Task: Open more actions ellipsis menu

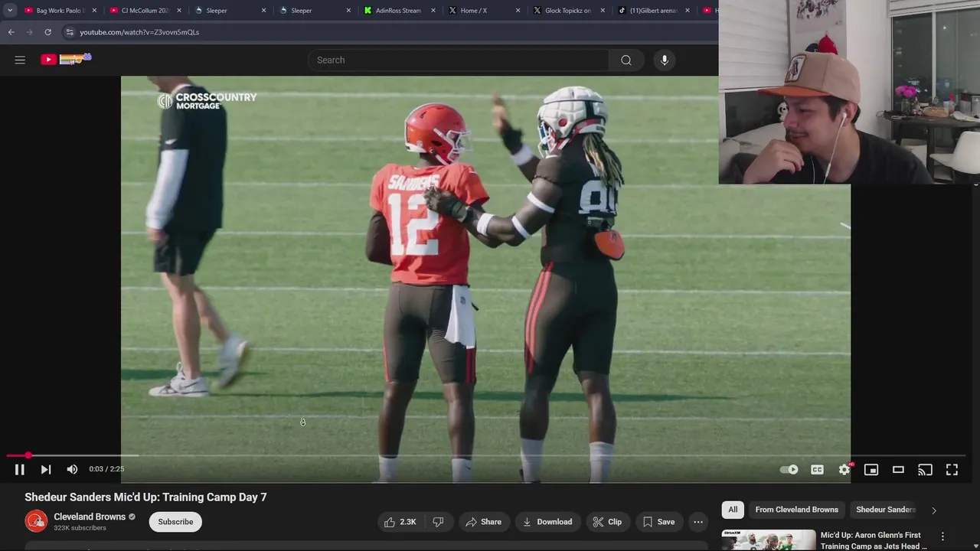Action: 698,522
